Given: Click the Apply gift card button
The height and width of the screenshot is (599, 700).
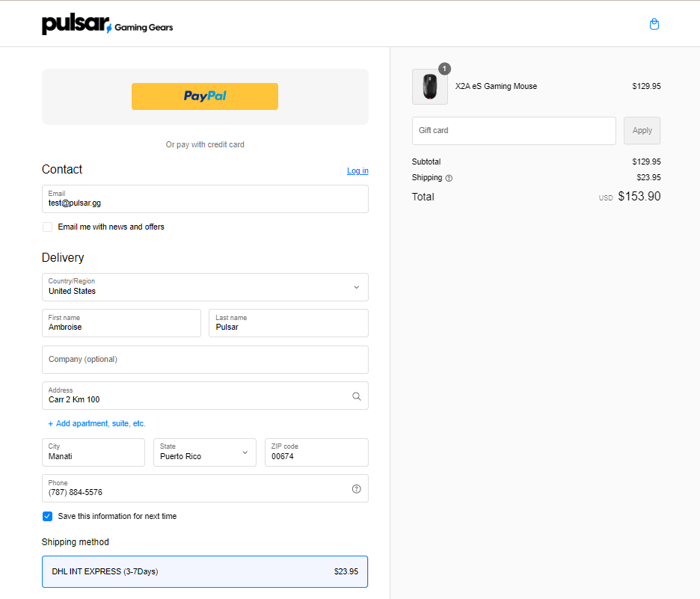Looking at the screenshot, I should pos(642,130).
